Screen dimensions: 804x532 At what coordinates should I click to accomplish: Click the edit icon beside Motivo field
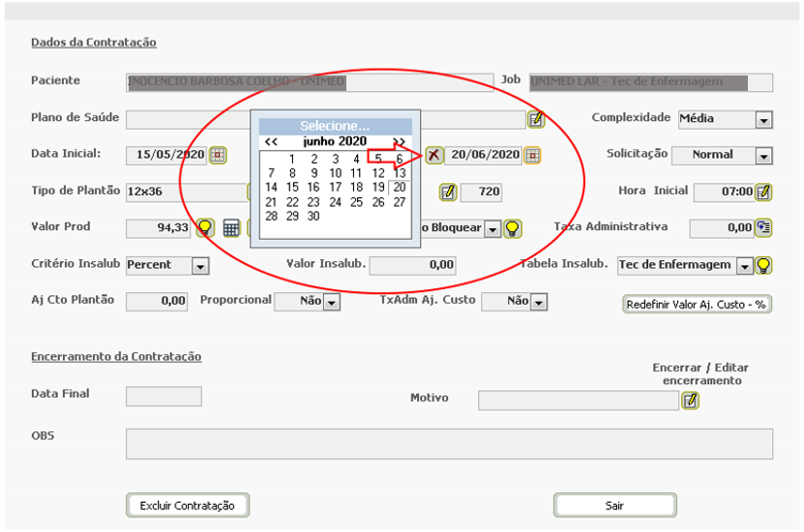click(x=690, y=399)
